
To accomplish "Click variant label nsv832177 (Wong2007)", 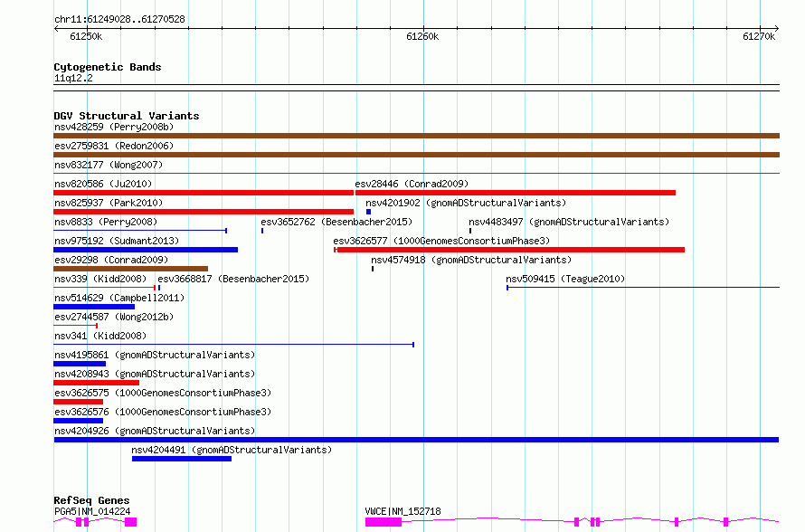I will point(109,165).
